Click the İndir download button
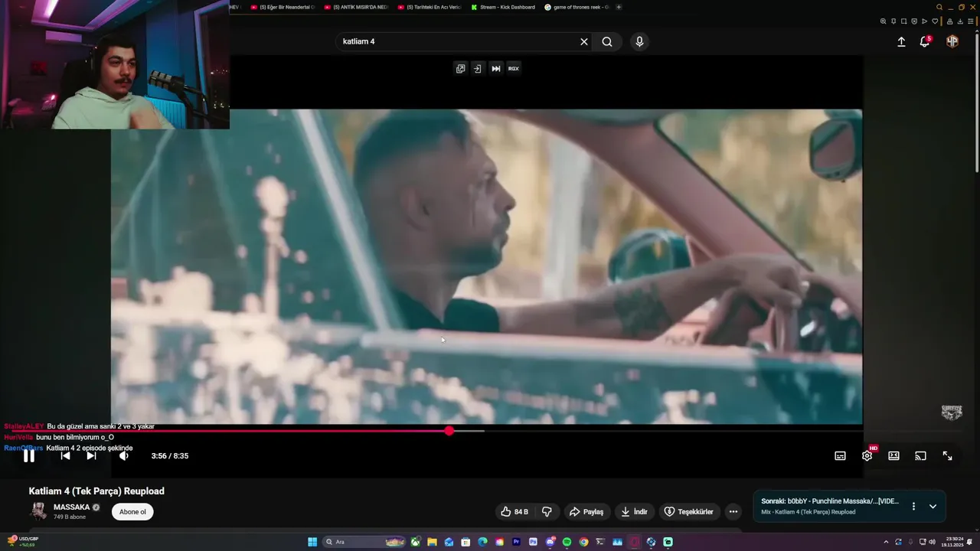980x551 pixels. (x=634, y=512)
